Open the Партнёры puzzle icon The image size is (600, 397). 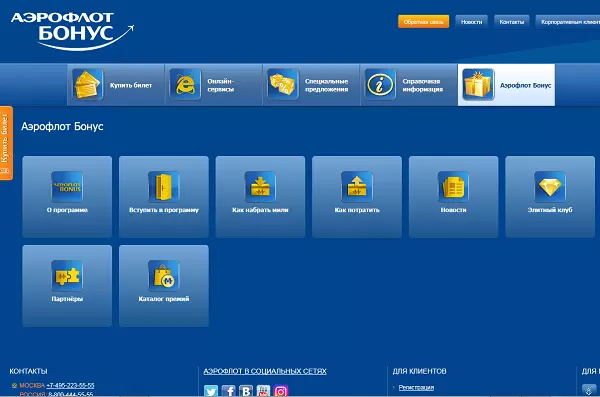(x=67, y=276)
